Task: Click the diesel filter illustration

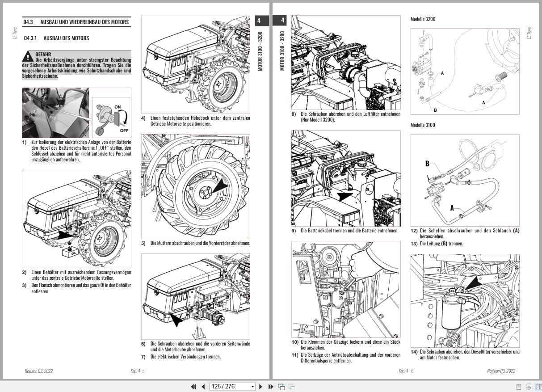Action: (465, 300)
